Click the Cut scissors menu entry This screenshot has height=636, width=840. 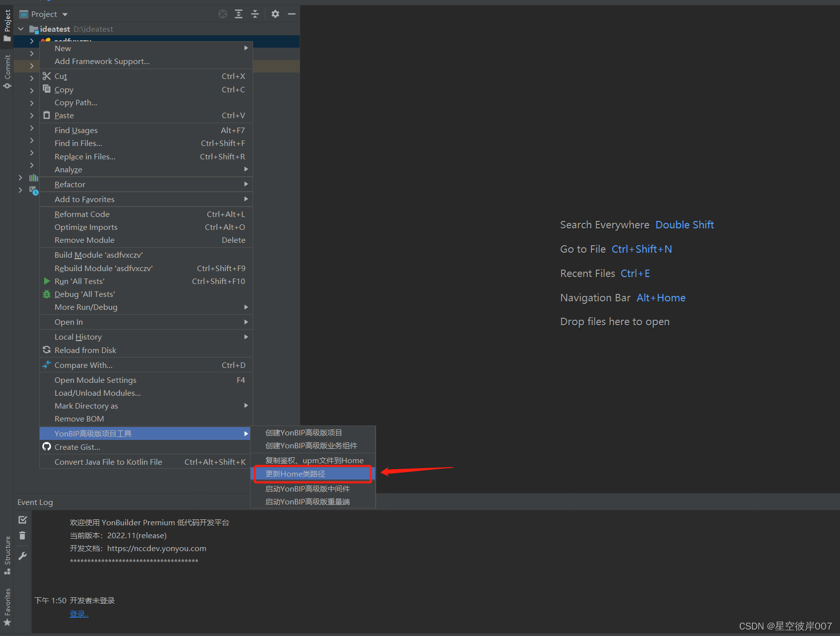click(146, 76)
